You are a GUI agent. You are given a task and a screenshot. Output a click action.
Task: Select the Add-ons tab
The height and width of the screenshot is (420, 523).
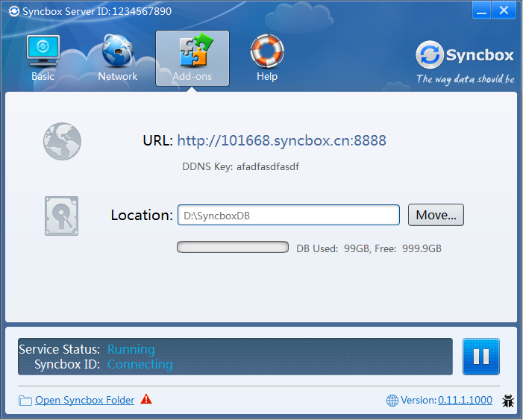192,58
